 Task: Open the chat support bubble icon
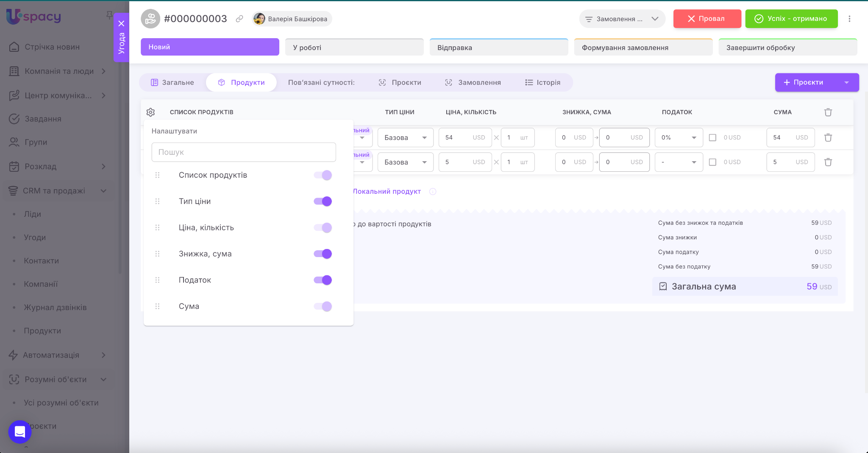coord(20,432)
